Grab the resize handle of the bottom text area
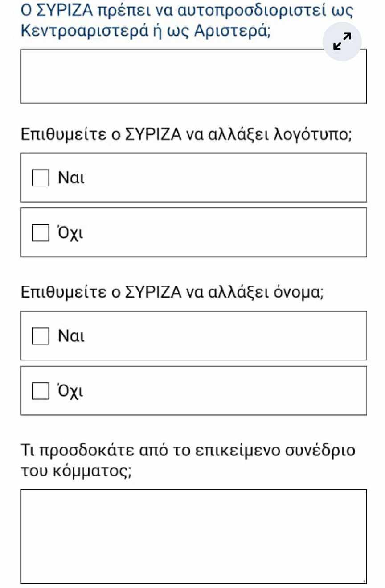Image resolution: width=385 pixels, height=588 pixels. pos(364,581)
